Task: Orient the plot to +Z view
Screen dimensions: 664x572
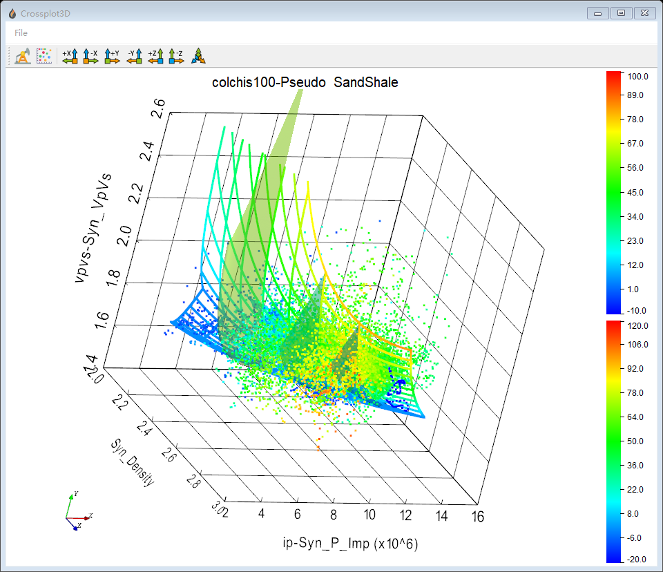Action: (155, 56)
